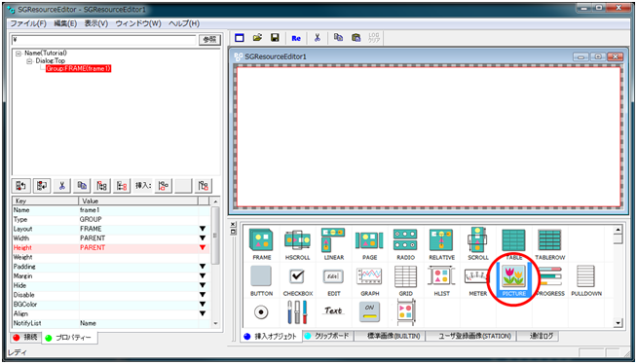637x364 pixels.
Task: Choose the ON toggle switch object icon
Action: coord(369,311)
